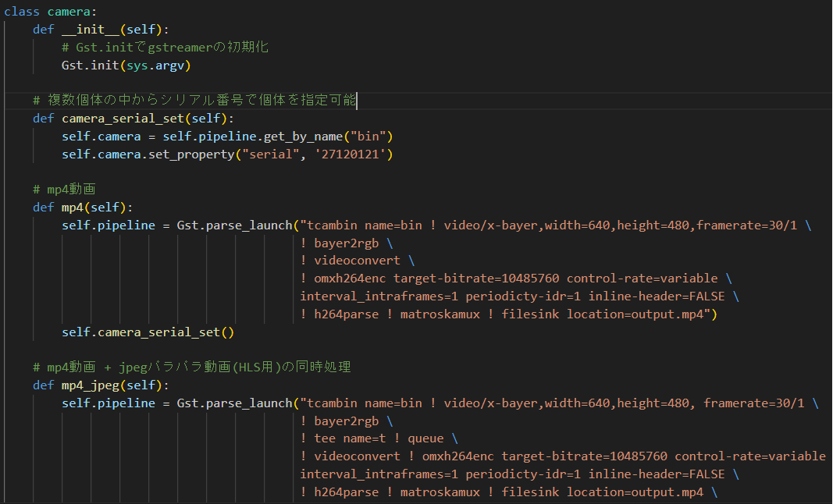
Task: Click the function name in "def mp4(self):"
Action: coord(73,208)
